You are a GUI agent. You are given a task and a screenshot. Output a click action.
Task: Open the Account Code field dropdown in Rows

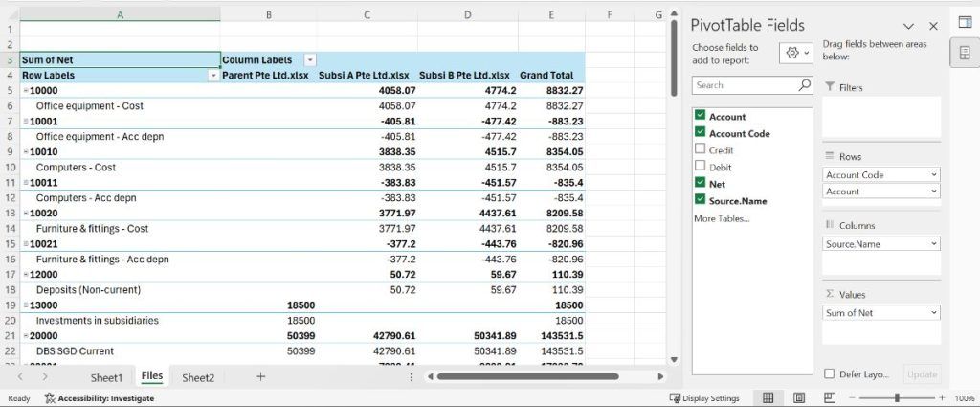coord(934,175)
